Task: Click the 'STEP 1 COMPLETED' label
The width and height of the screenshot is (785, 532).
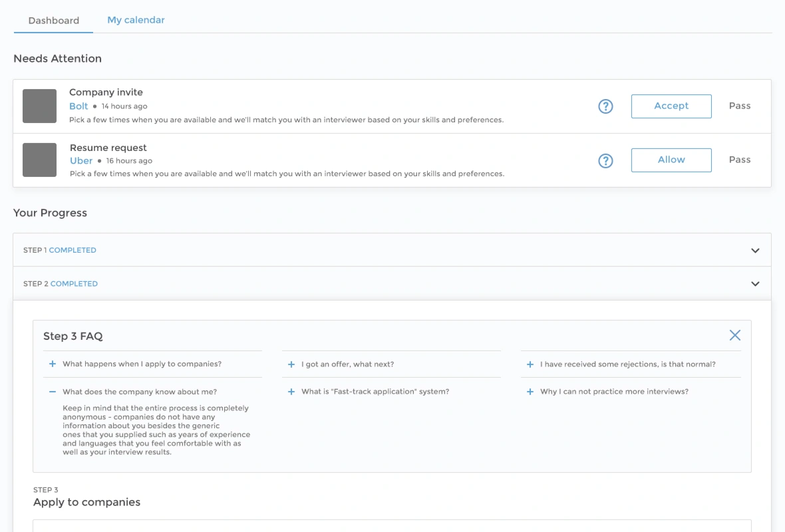Action: click(x=60, y=250)
